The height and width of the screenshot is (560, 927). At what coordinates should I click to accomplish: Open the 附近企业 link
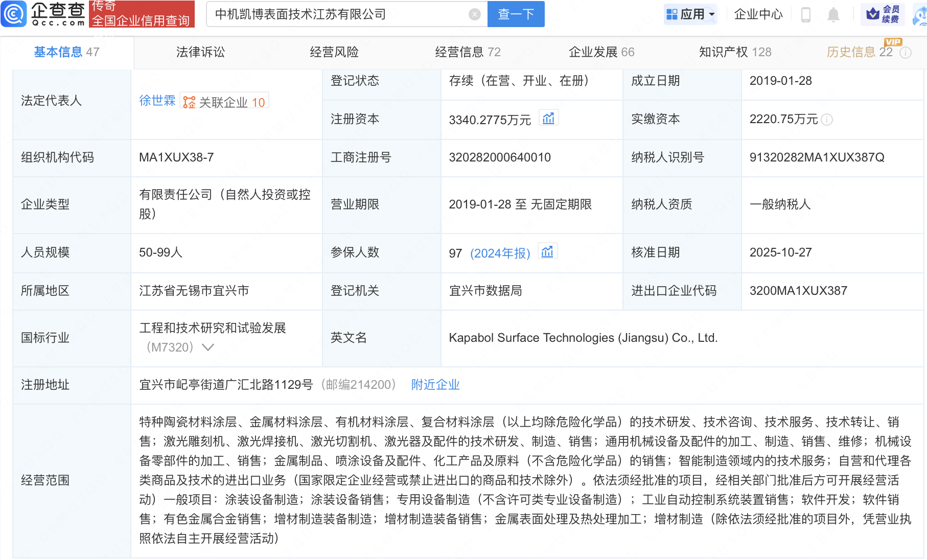coord(434,385)
